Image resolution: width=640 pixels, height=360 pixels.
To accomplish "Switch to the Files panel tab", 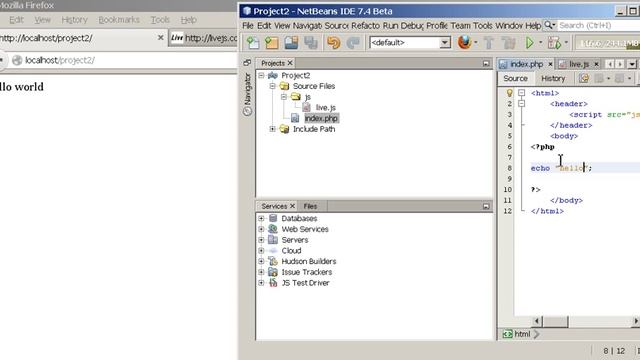I will (310, 206).
